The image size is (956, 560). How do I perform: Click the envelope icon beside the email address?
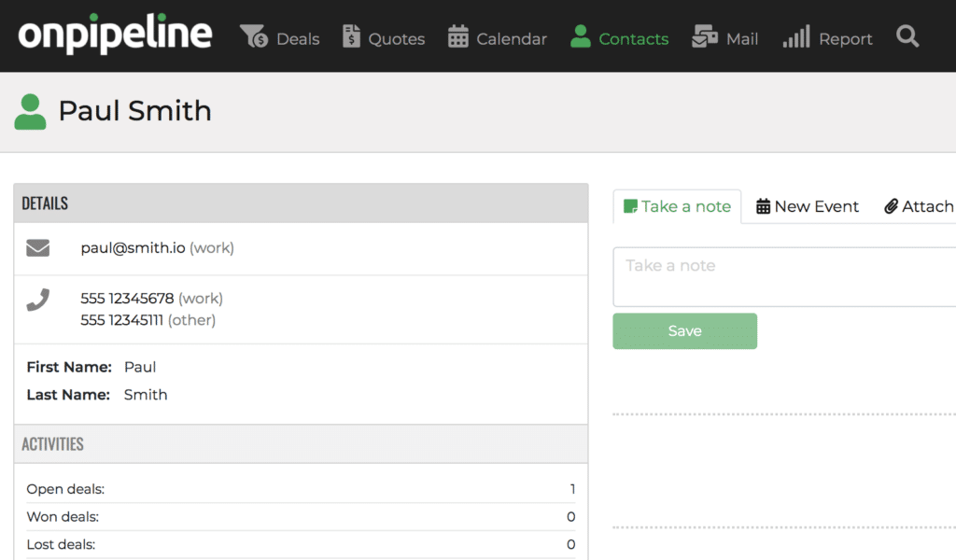pyautogui.click(x=37, y=248)
